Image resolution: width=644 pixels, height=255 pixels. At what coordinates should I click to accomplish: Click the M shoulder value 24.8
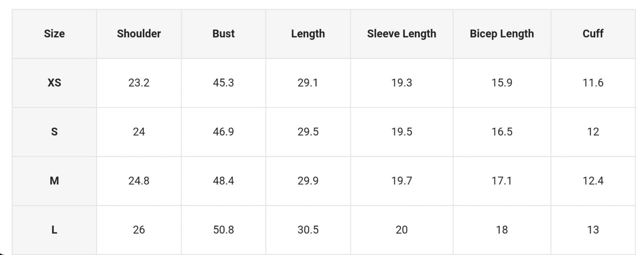pyautogui.click(x=139, y=181)
